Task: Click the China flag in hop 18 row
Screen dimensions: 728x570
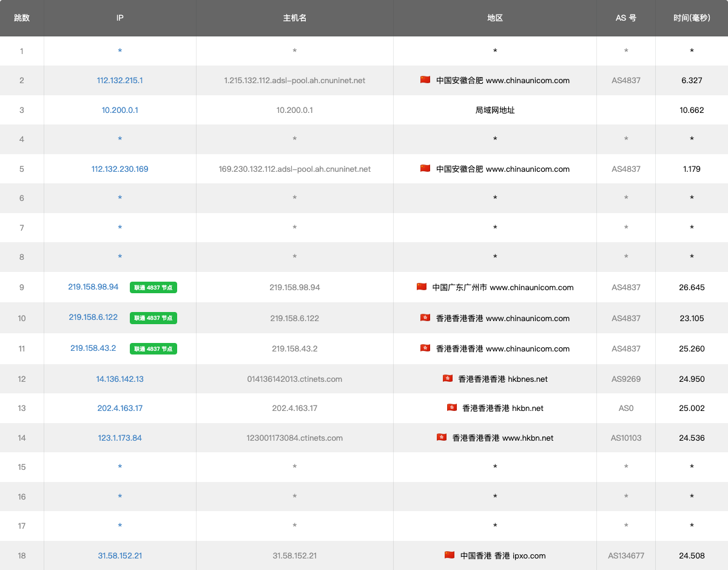Action: [x=450, y=555]
